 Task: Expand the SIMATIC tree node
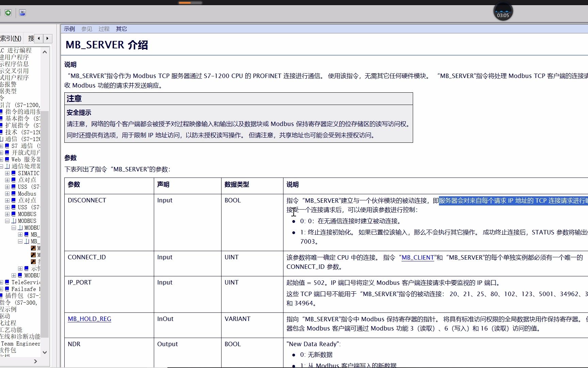(x=7, y=173)
